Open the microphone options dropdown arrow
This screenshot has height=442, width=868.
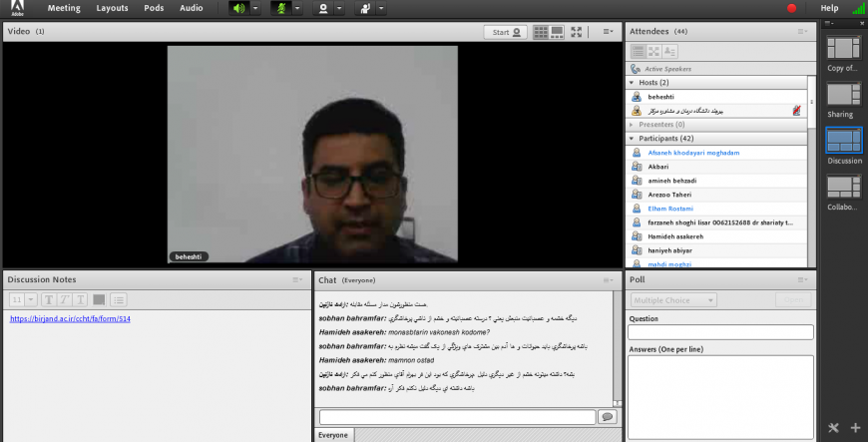tap(297, 8)
